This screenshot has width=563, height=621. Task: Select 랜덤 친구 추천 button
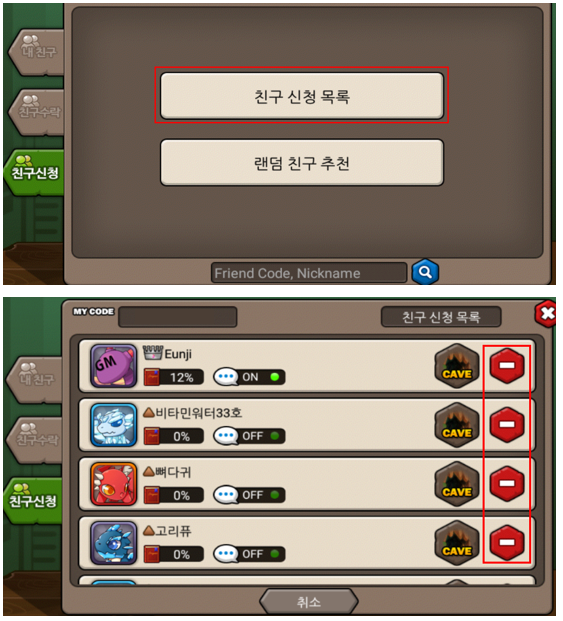coord(302,162)
